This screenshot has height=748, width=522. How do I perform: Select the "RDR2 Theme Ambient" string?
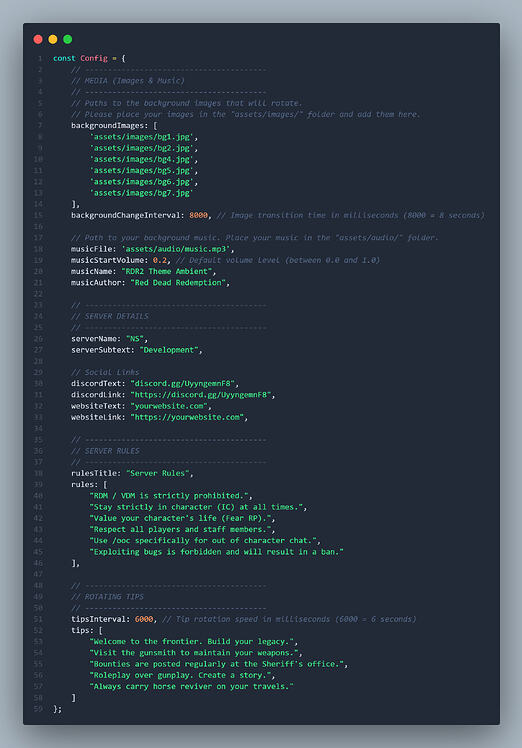tap(166, 271)
